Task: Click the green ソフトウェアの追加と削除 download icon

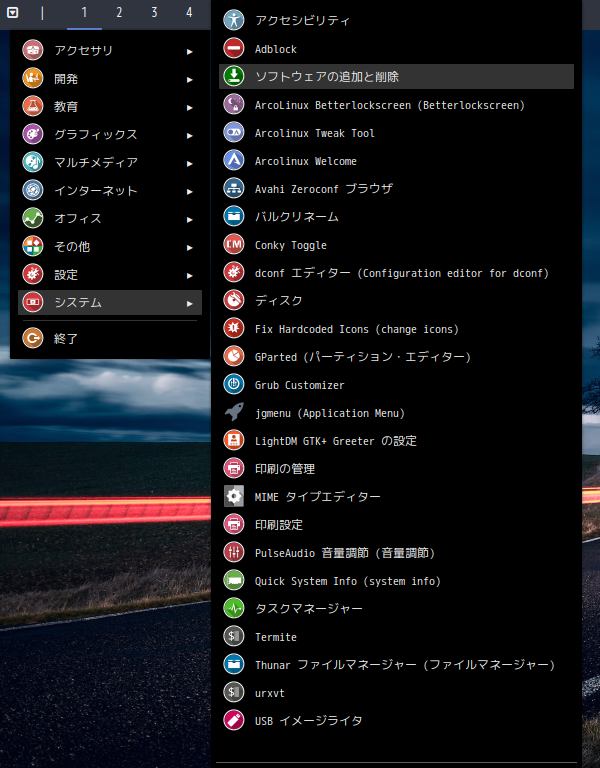Action: pyautogui.click(x=234, y=76)
